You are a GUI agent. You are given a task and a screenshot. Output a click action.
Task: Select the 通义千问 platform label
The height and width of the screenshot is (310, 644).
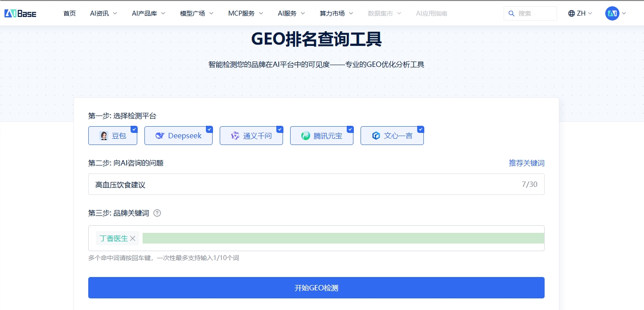(258, 136)
